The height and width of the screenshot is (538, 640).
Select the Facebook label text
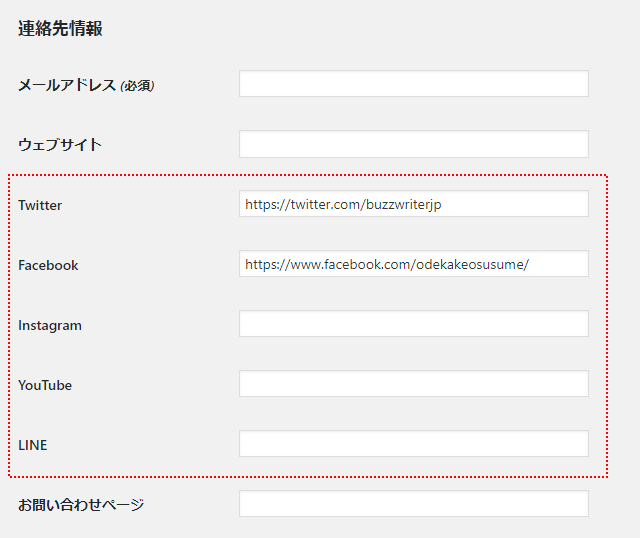coord(48,265)
